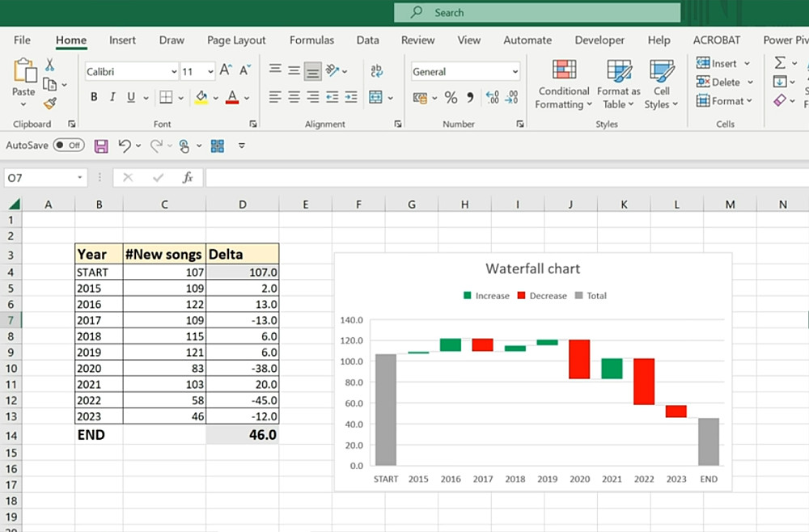
Task: Toggle Italic formatting
Action: coord(112,97)
